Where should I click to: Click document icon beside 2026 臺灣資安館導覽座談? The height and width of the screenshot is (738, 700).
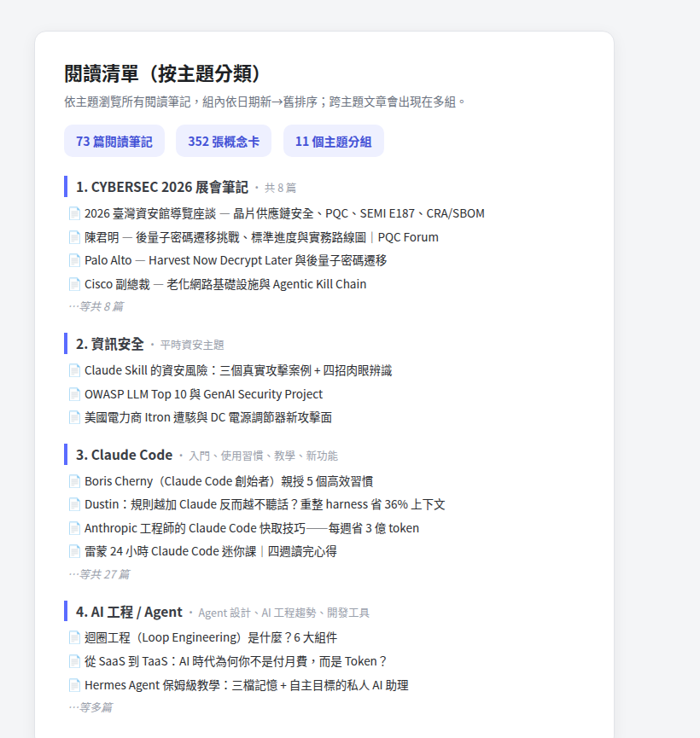pos(74,213)
